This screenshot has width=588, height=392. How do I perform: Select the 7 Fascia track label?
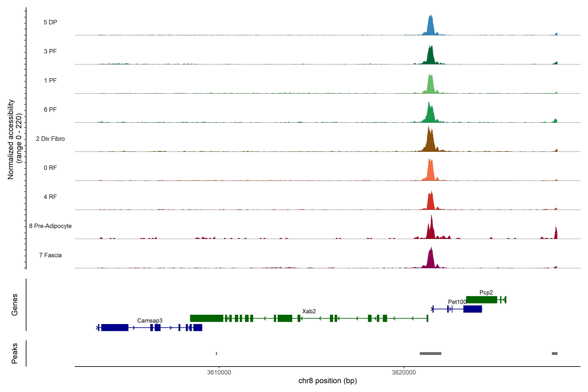point(50,255)
